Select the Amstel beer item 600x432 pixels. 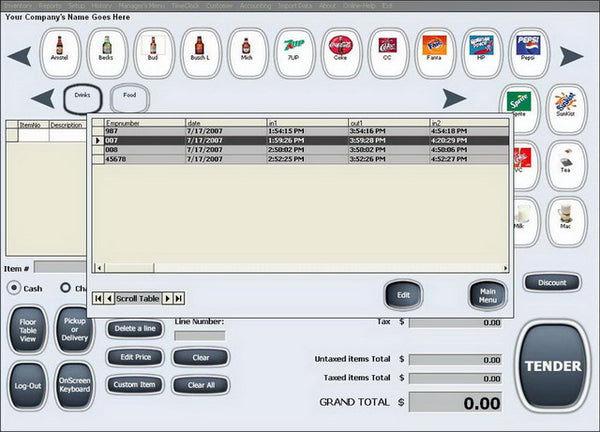point(59,48)
